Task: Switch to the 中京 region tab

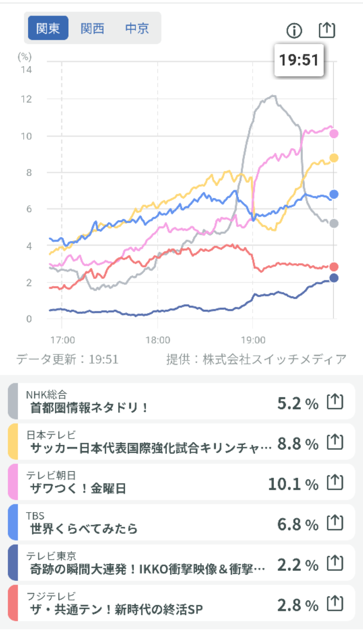Action: pyautogui.click(x=137, y=28)
